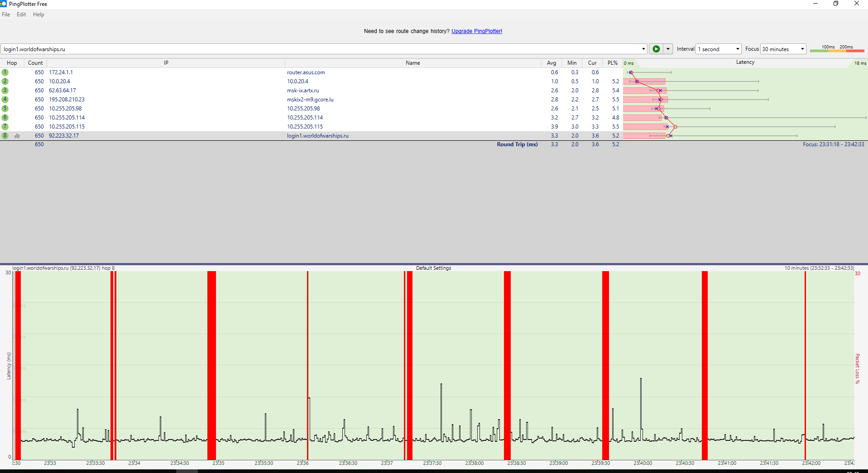Click hop 2 green circle icon

pyautogui.click(x=5, y=81)
